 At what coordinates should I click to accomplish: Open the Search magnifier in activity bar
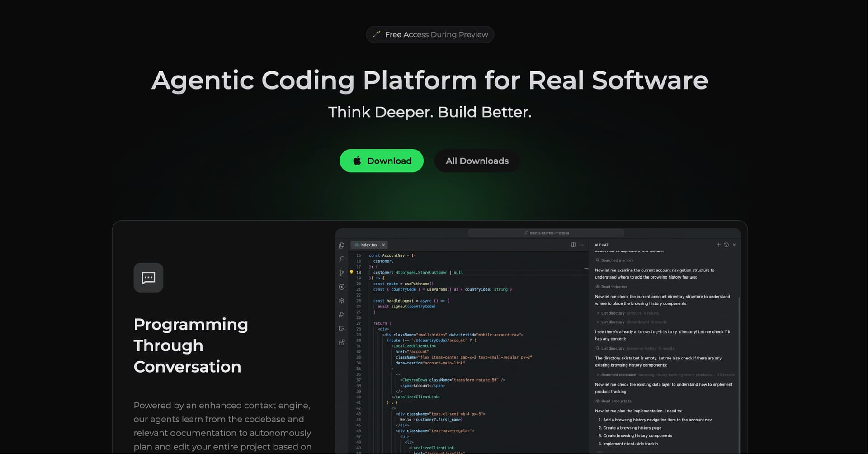pyautogui.click(x=341, y=259)
